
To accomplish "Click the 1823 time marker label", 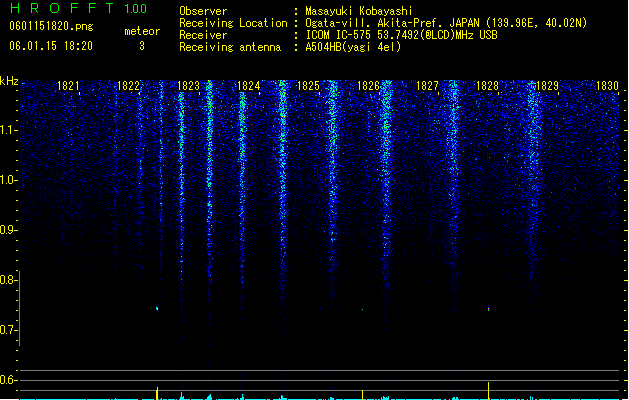I will 188,86.
